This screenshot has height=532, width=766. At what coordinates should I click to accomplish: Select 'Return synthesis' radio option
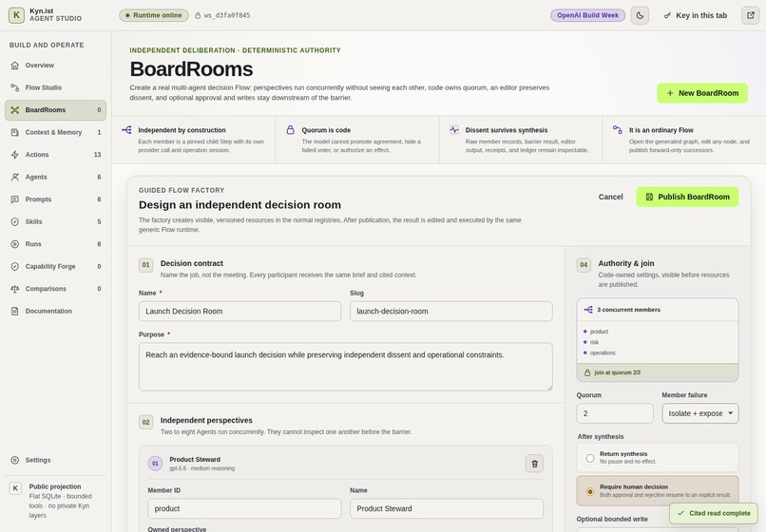590,458
